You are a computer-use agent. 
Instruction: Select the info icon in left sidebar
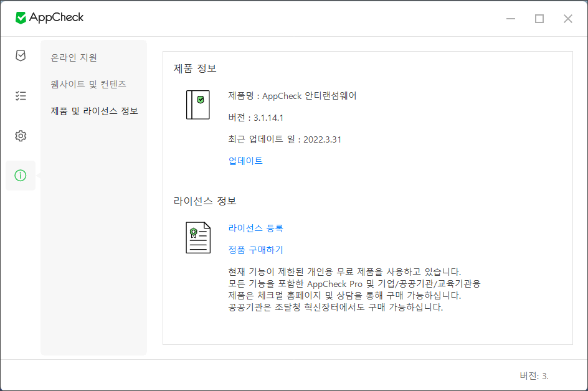(x=21, y=176)
